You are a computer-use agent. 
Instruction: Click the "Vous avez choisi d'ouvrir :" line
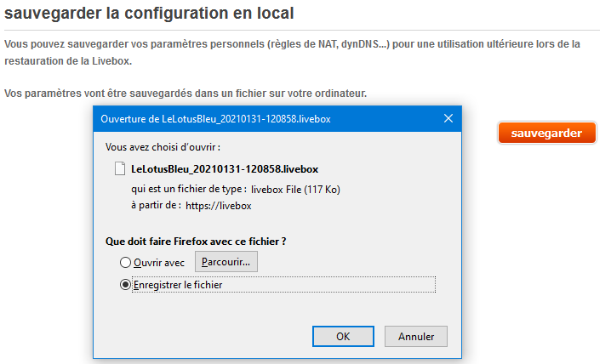pos(163,147)
